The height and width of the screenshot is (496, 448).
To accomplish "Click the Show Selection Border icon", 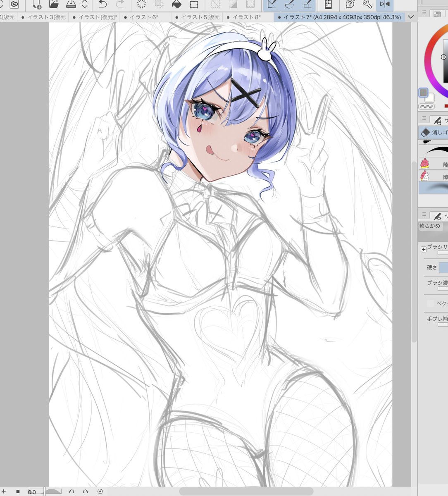I will pyautogui.click(x=250, y=5).
